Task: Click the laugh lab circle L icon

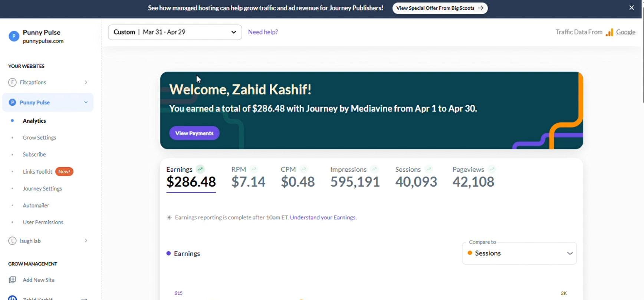Action: click(12, 241)
